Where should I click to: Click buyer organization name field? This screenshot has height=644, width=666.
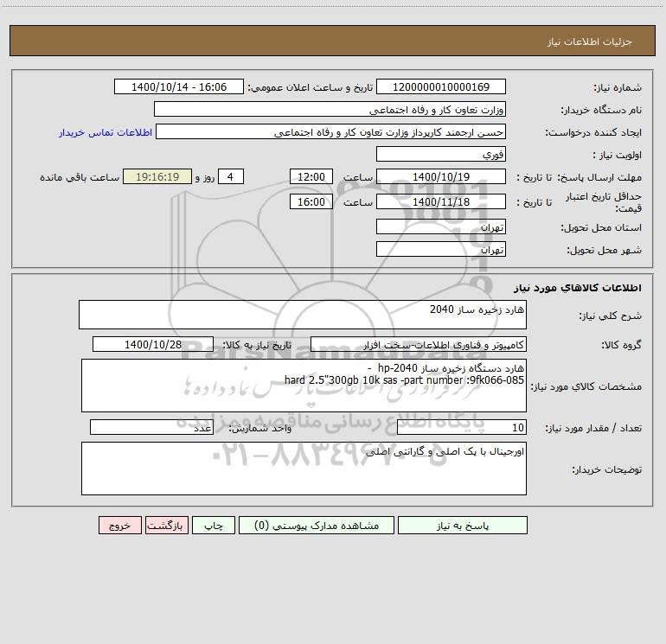click(330, 110)
